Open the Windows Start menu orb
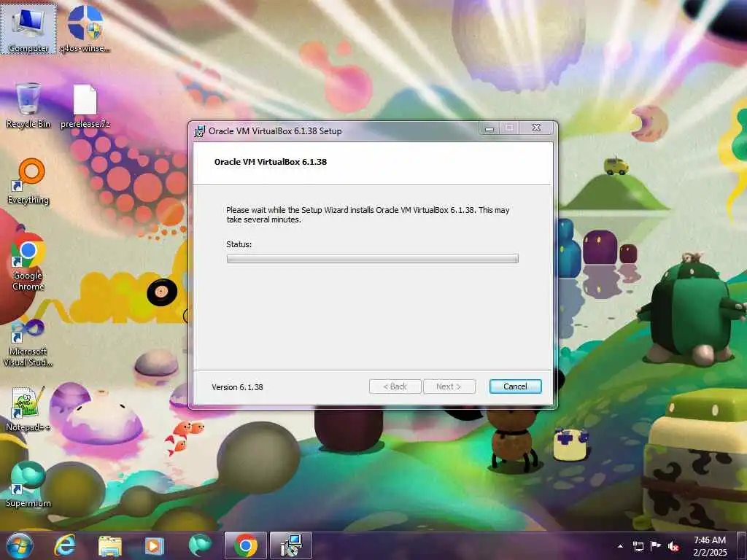Screen dimensions: 747x560 20,545
